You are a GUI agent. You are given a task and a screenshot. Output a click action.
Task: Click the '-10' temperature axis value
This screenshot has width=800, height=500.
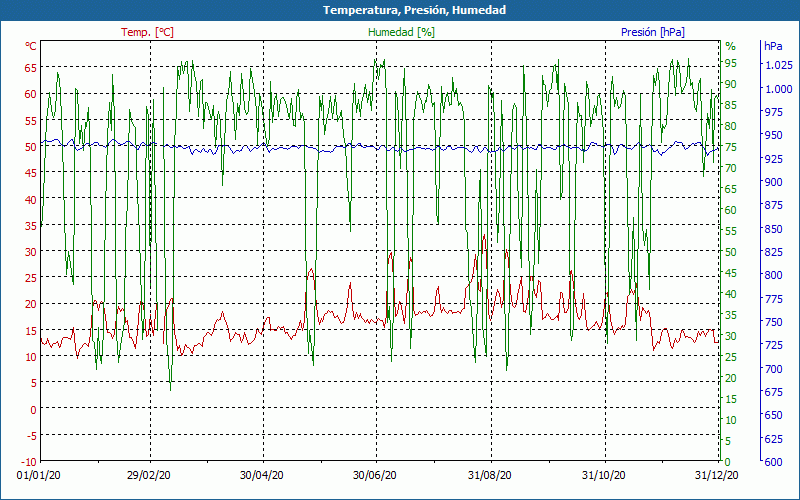tap(29, 462)
